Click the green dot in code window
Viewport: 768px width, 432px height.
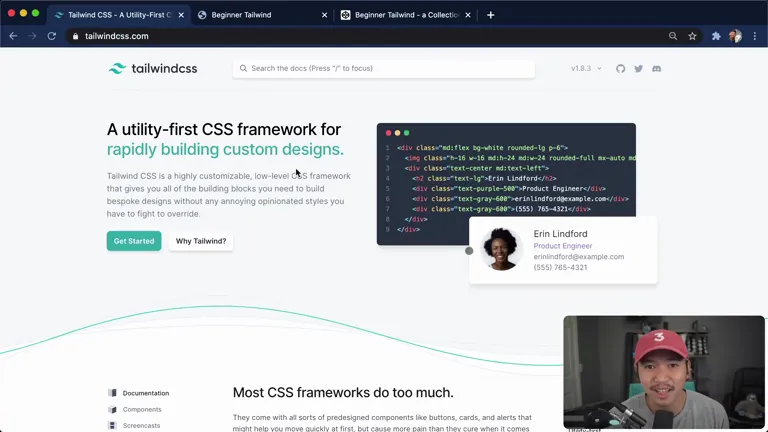tap(407, 133)
